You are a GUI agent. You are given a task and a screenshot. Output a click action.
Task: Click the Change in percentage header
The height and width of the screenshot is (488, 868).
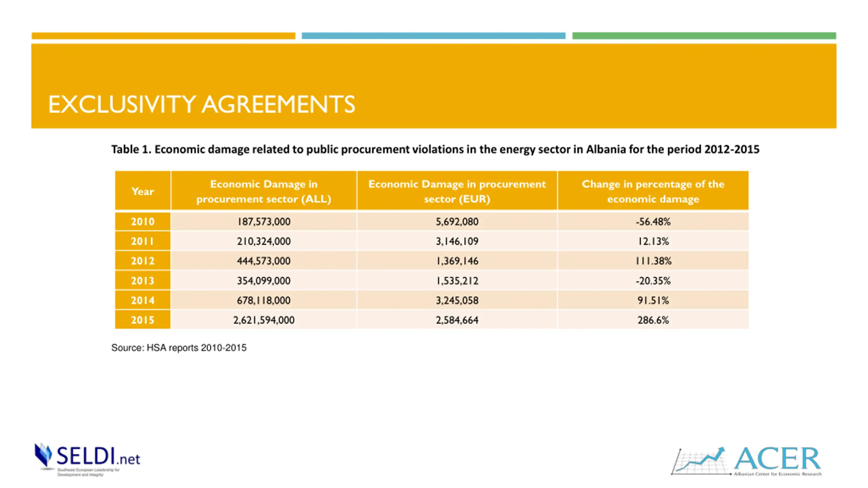(653, 191)
